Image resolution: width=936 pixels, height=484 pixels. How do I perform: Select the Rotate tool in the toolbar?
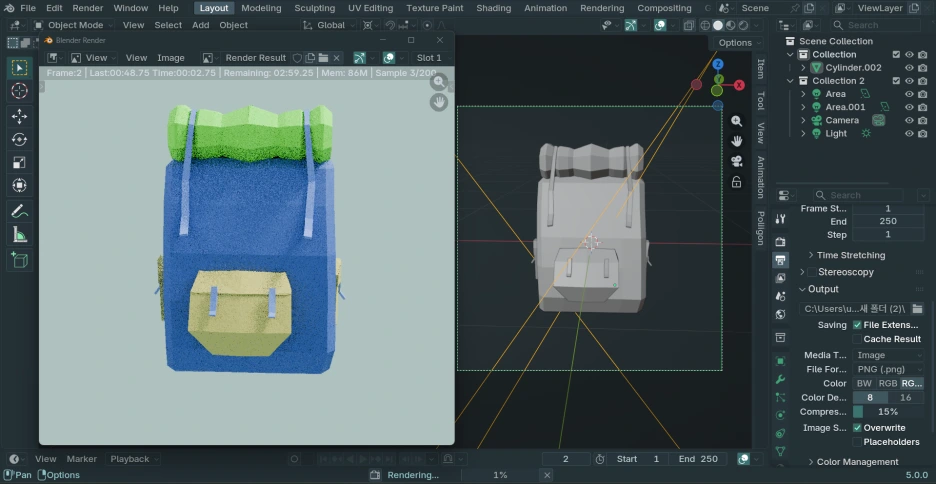pyautogui.click(x=19, y=139)
